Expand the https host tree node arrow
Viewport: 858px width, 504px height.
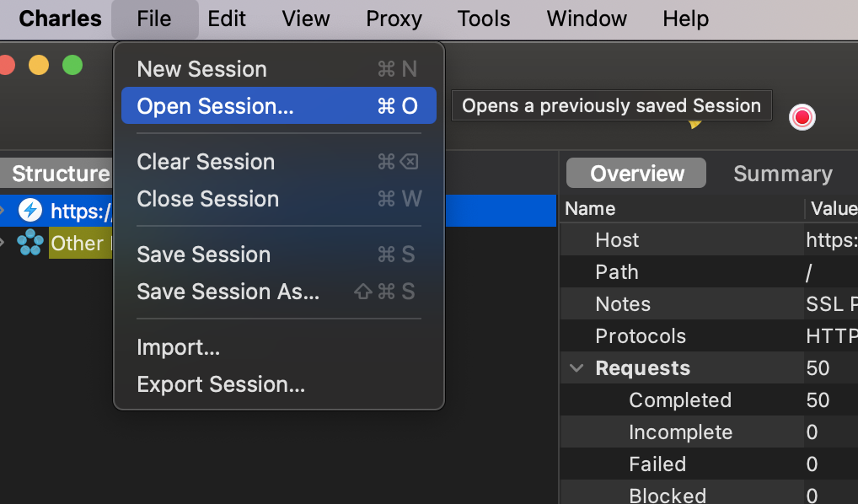[x=3, y=210]
